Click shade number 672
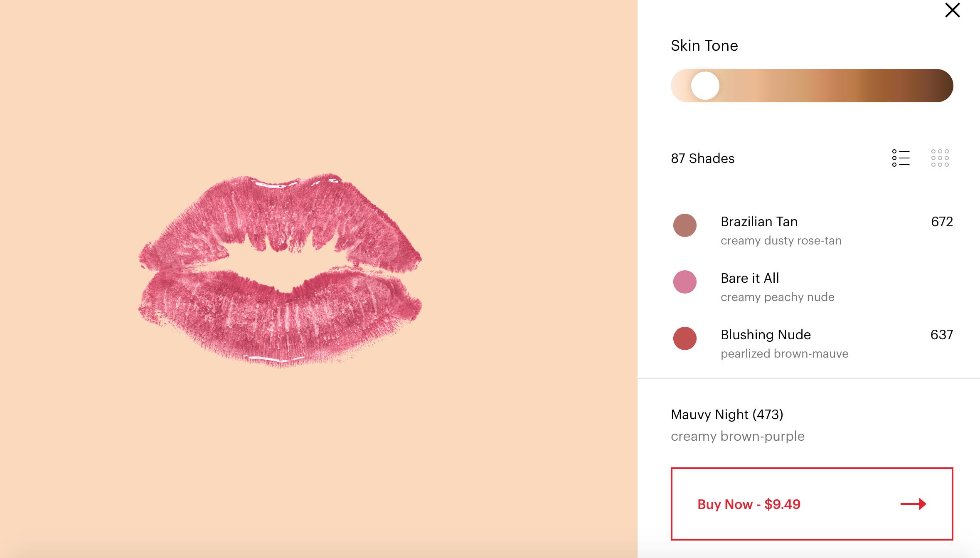 (941, 222)
